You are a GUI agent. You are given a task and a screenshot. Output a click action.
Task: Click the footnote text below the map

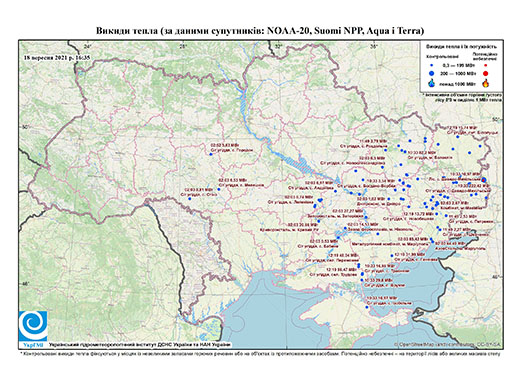click(261, 352)
